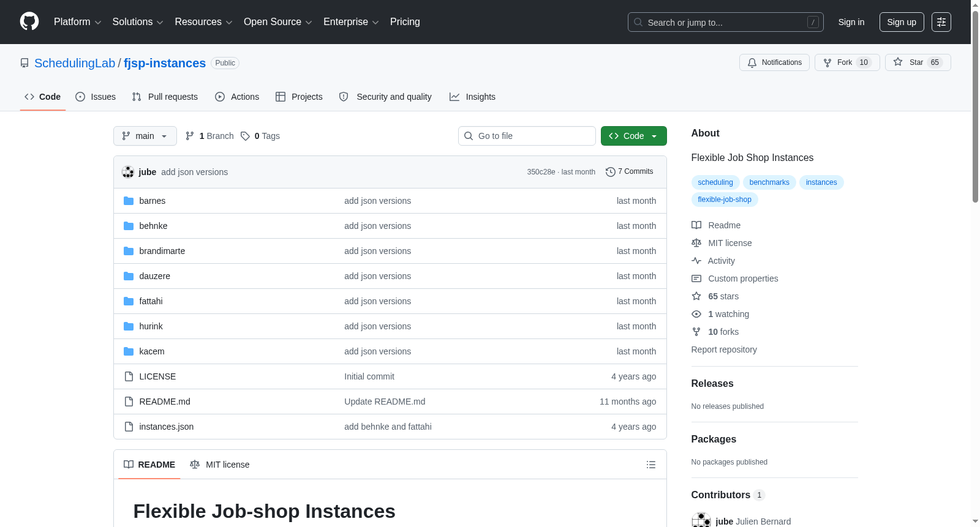
Task: Click the MIT license scale icon in About
Action: click(x=696, y=243)
